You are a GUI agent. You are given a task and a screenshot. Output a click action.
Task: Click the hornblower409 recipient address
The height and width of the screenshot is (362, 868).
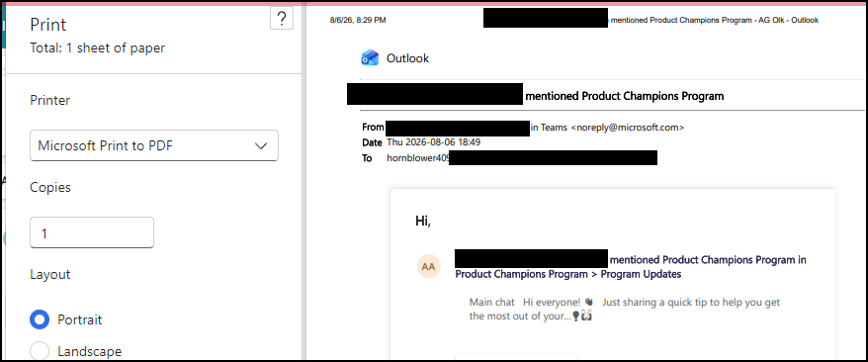418,158
